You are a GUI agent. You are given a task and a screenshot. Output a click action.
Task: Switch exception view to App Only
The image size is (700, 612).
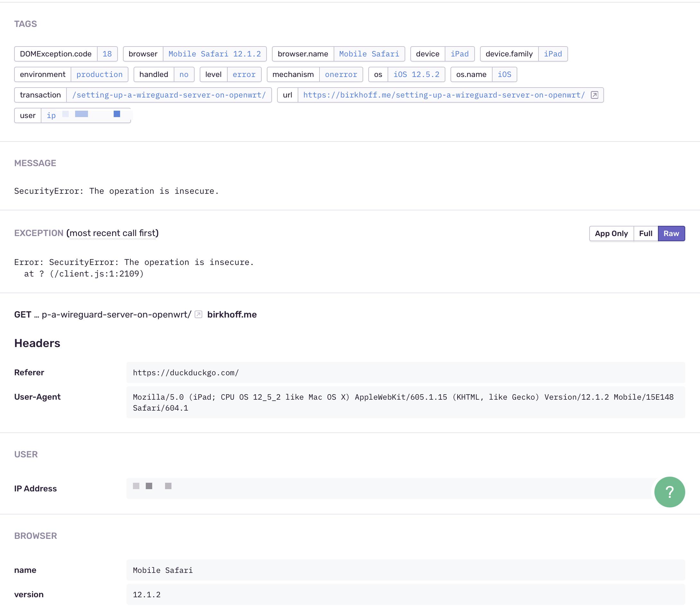[x=611, y=234]
